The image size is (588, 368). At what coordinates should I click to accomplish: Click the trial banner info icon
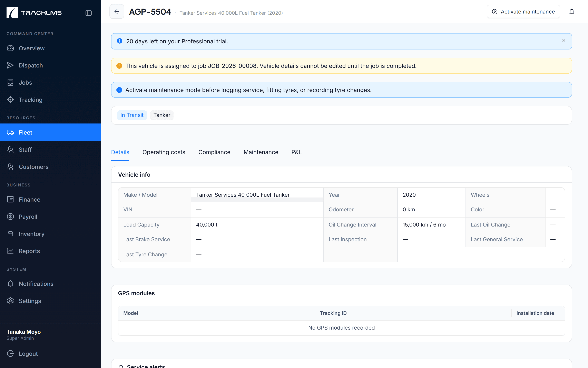pos(120,41)
